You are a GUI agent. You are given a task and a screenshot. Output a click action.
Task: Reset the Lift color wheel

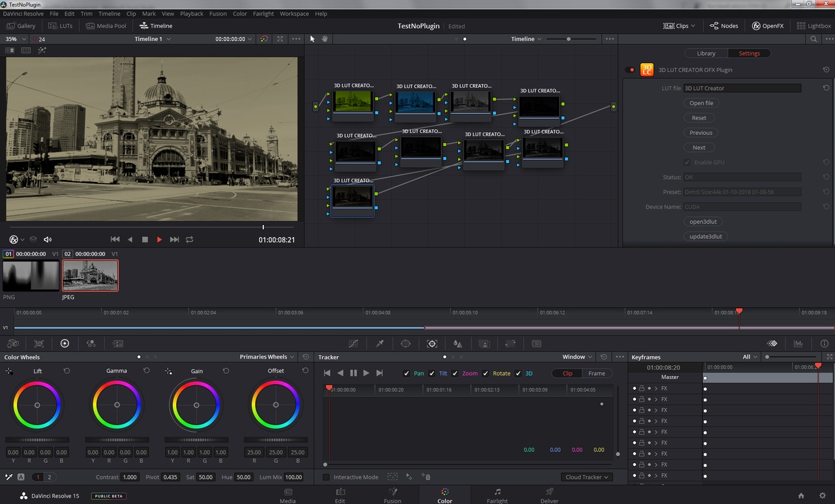67,371
